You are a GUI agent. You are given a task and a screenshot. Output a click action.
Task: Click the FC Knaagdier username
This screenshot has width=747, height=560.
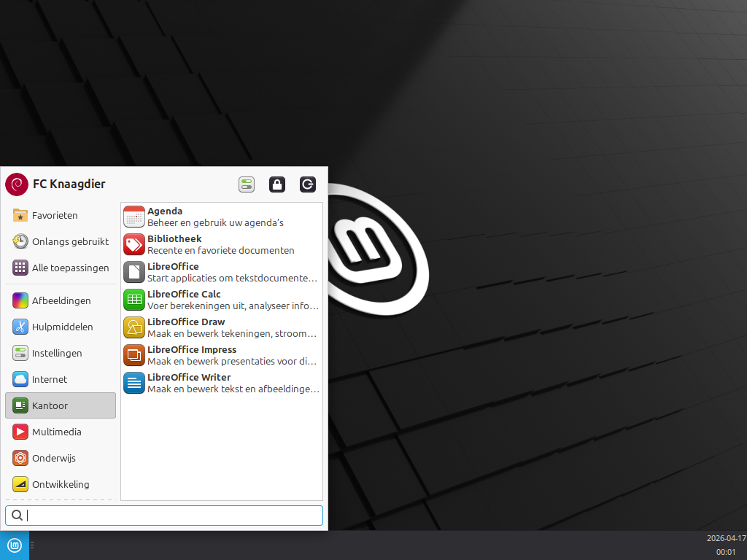[69, 184]
